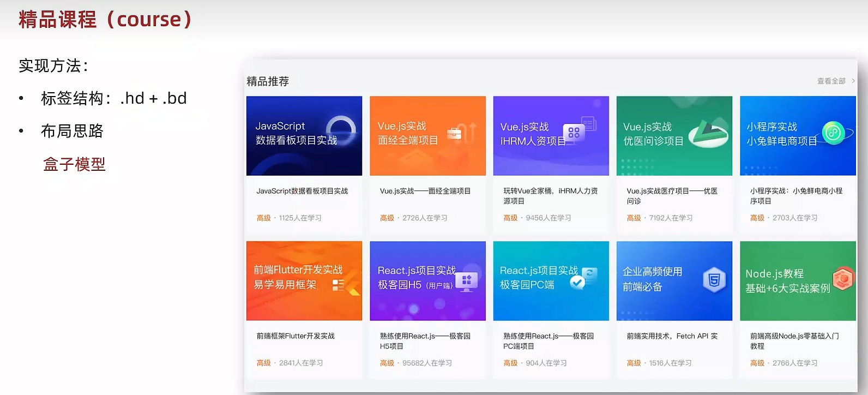Open the 企业高频使用 前端必备 thumbnail
Viewport: 868px width, 395px height.
pos(674,281)
